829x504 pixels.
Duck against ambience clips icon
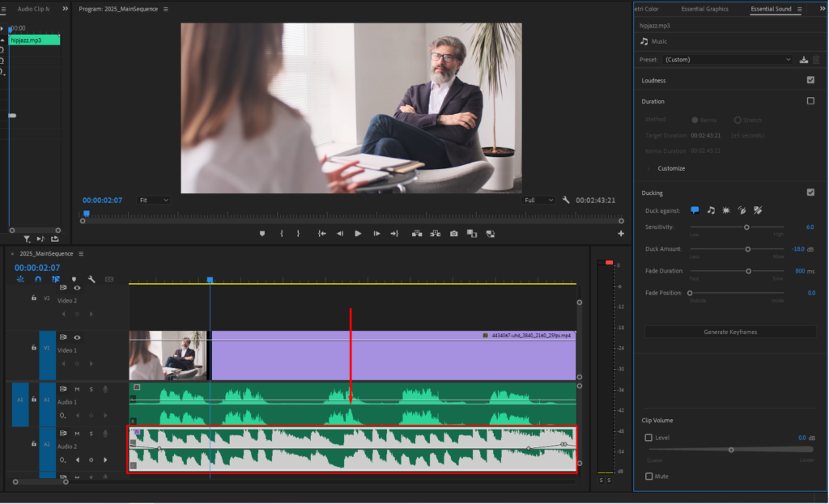coord(742,210)
